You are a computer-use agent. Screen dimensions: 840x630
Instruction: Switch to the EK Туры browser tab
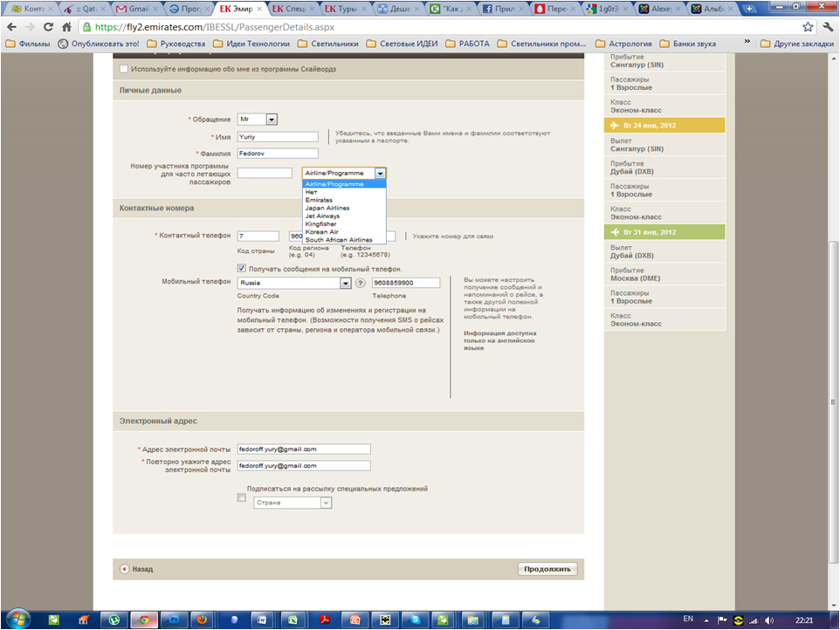(346, 9)
